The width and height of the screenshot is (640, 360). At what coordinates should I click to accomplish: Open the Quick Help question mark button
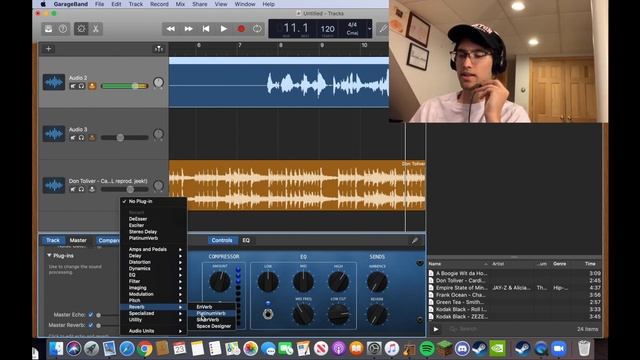(x=63, y=29)
